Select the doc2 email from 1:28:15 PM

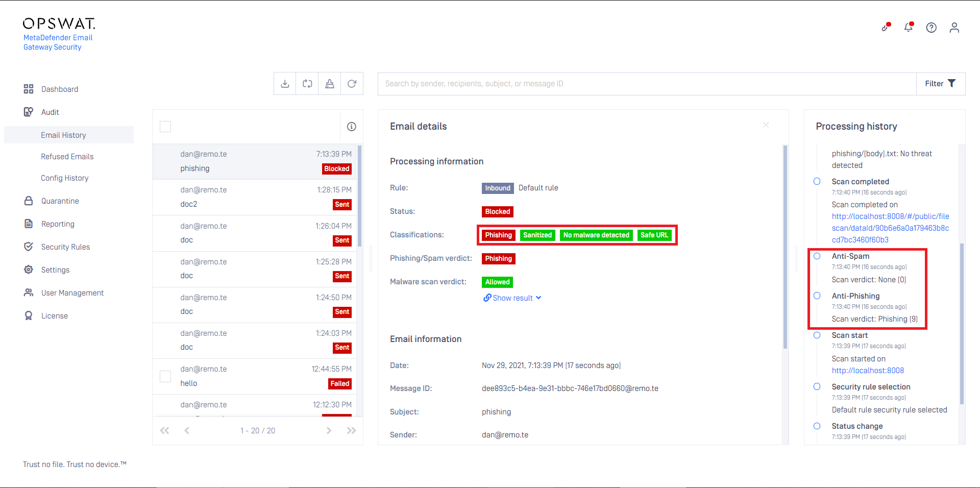click(254, 197)
